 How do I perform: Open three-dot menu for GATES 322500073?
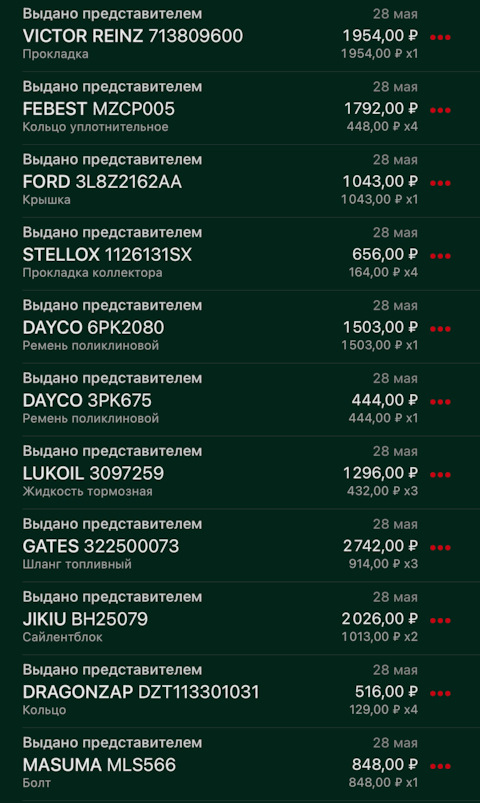tap(440, 547)
